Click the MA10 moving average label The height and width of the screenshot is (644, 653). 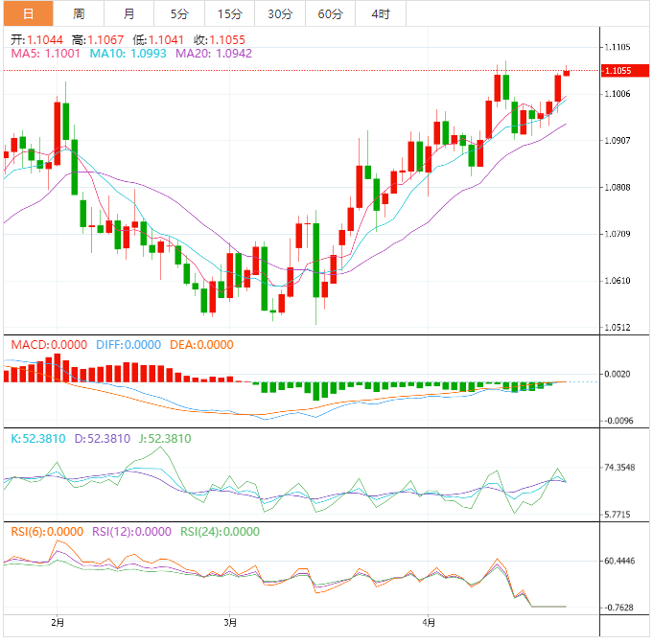tap(128, 55)
